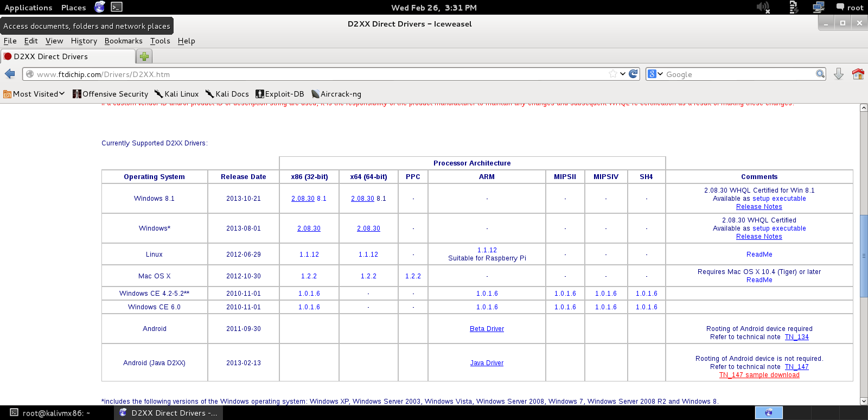Open the Bookmarks menu
Screen dimensions: 868x420
pos(123,41)
